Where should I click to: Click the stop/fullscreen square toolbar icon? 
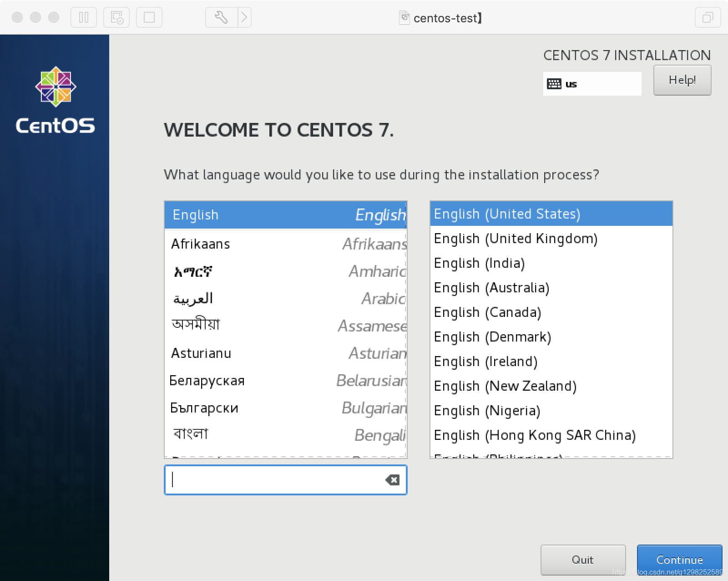(x=149, y=18)
